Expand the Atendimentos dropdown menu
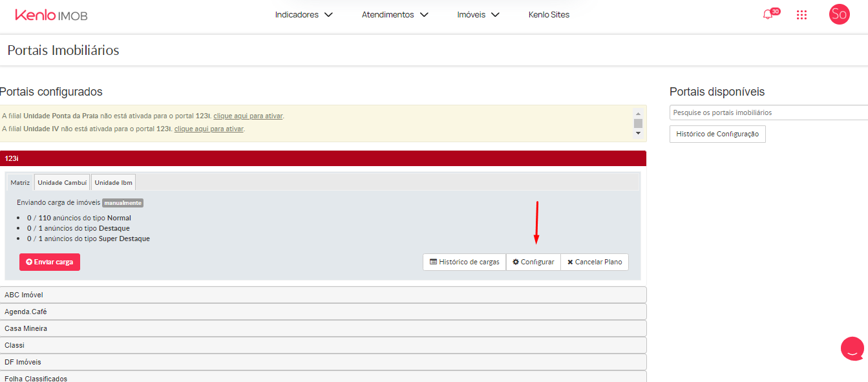This screenshot has height=382, width=868. 395,15
